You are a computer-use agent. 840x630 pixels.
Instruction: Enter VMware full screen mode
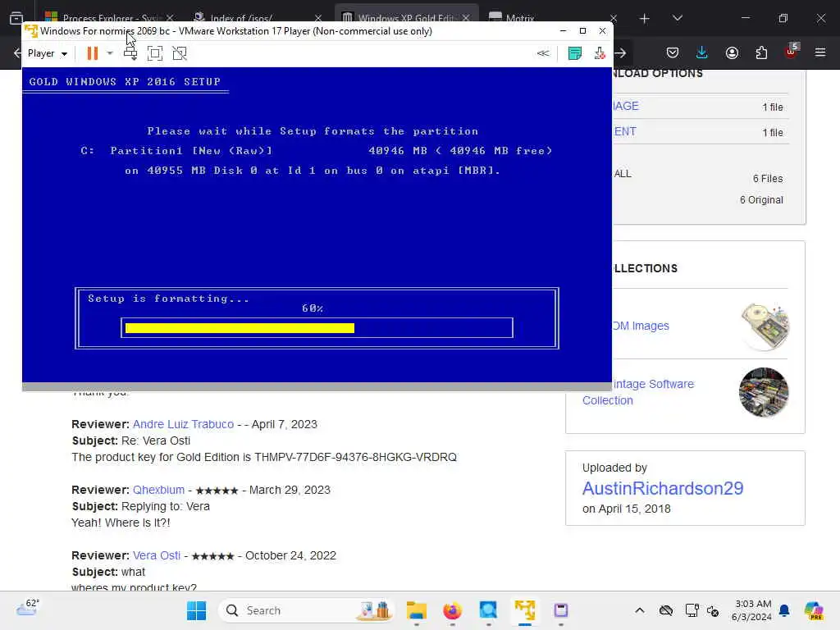pyautogui.click(x=155, y=53)
